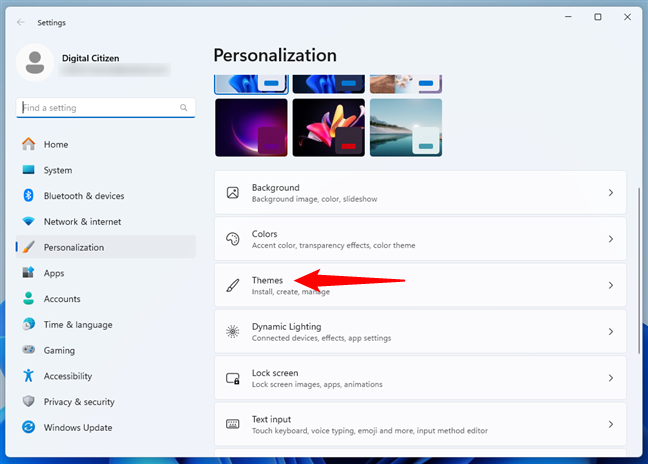Click Digital Citizen account name

click(91, 58)
